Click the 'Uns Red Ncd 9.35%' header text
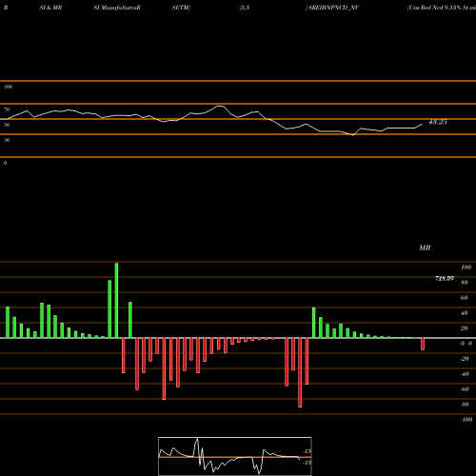476x476 pixels. point(434,8)
